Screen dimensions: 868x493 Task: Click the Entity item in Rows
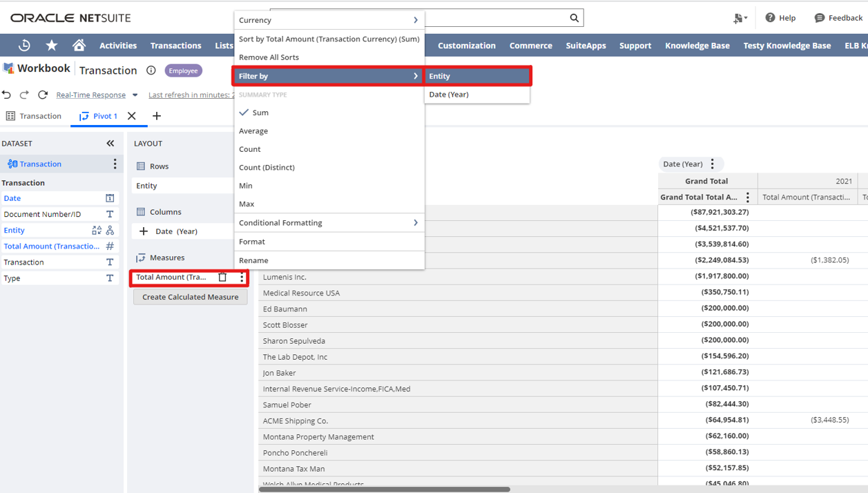183,186
